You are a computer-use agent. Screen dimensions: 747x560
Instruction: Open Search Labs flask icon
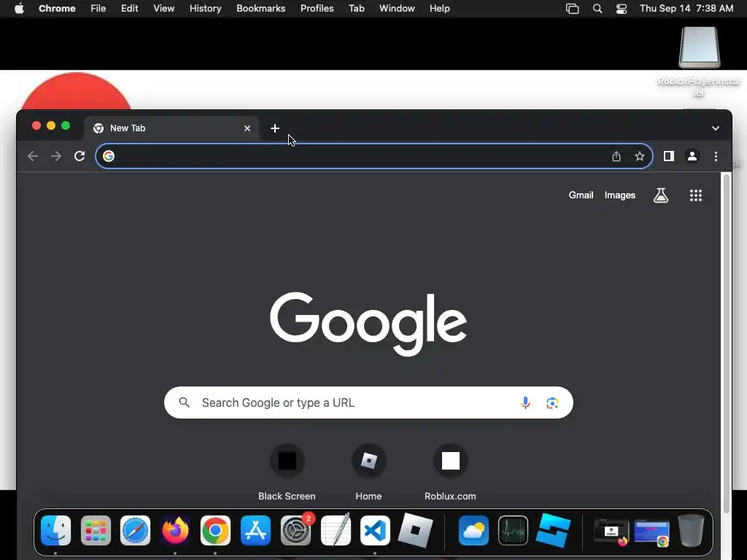tap(661, 195)
